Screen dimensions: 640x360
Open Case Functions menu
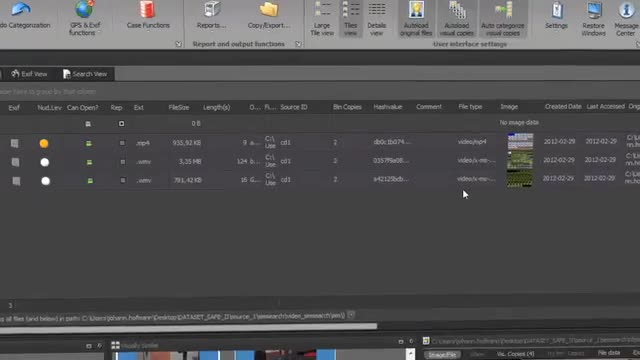pyautogui.click(x=148, y=16)
